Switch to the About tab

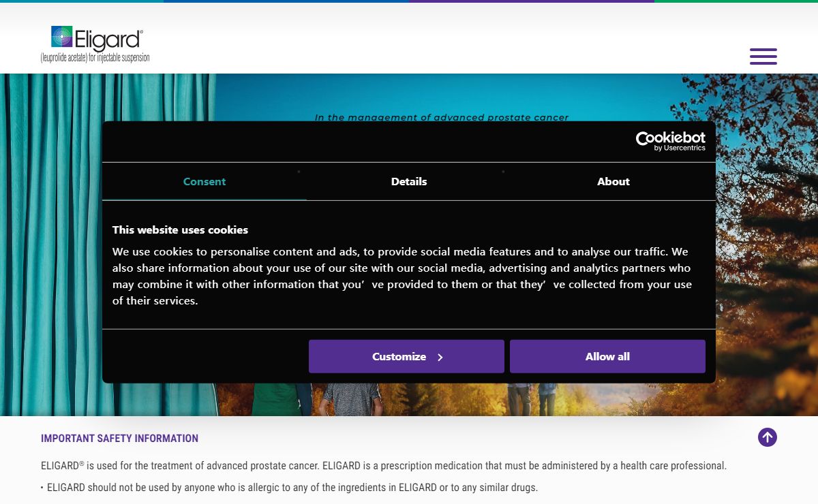(613, 181)
